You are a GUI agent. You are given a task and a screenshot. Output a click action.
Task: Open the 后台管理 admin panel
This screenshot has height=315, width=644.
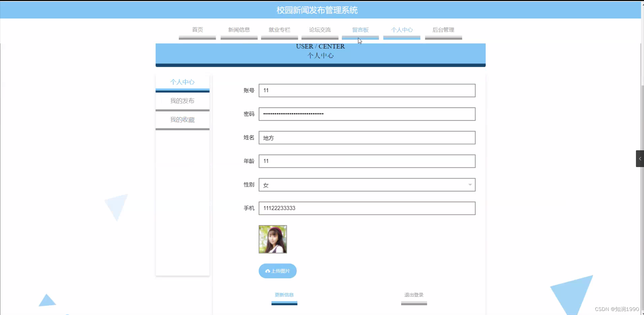coord(443,30)
